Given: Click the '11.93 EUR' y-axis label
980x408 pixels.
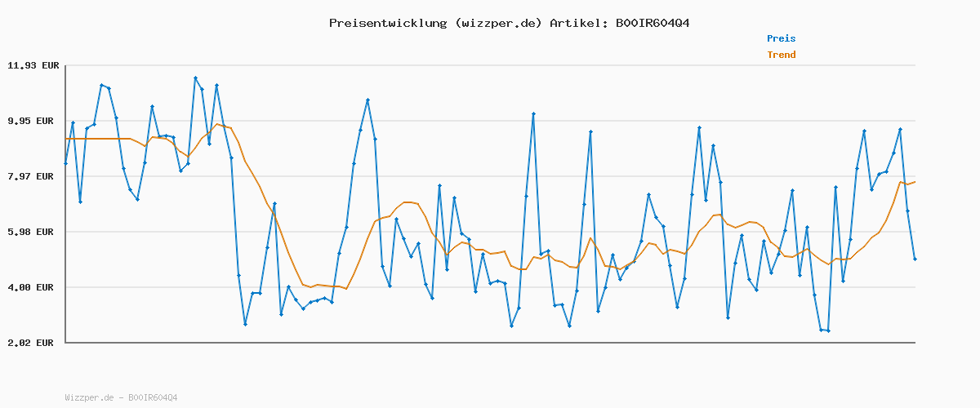Looking at the screenshot, I should tap(33, 65).
